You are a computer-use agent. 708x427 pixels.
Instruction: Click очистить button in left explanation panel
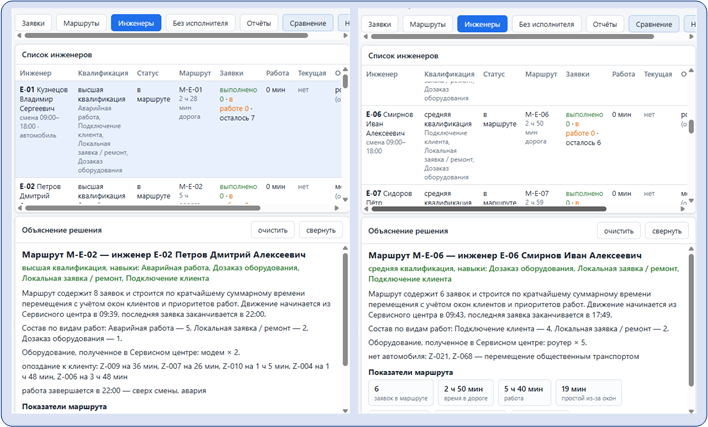[x=273, y=230]
